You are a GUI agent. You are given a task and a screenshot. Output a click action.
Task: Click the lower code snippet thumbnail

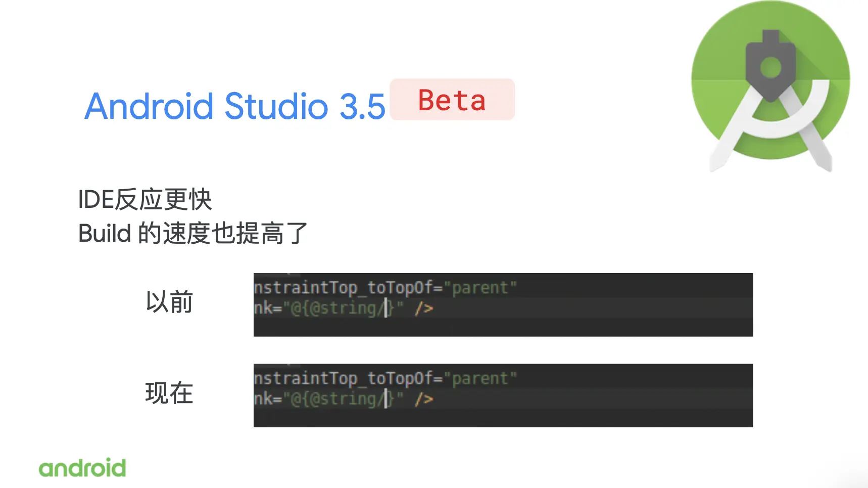[x=503, y=395]
